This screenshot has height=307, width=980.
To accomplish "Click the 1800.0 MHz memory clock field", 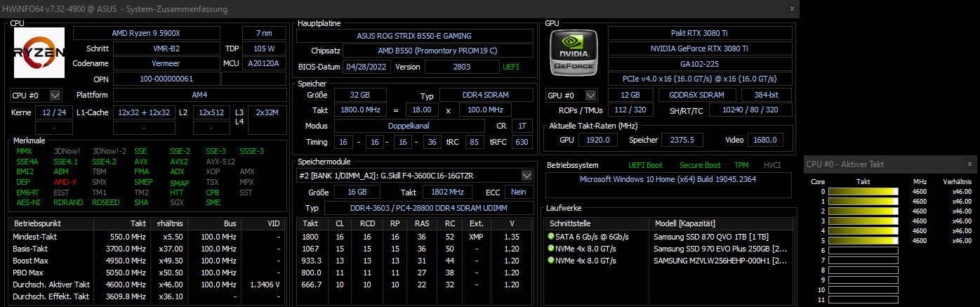I will point(361,110).
